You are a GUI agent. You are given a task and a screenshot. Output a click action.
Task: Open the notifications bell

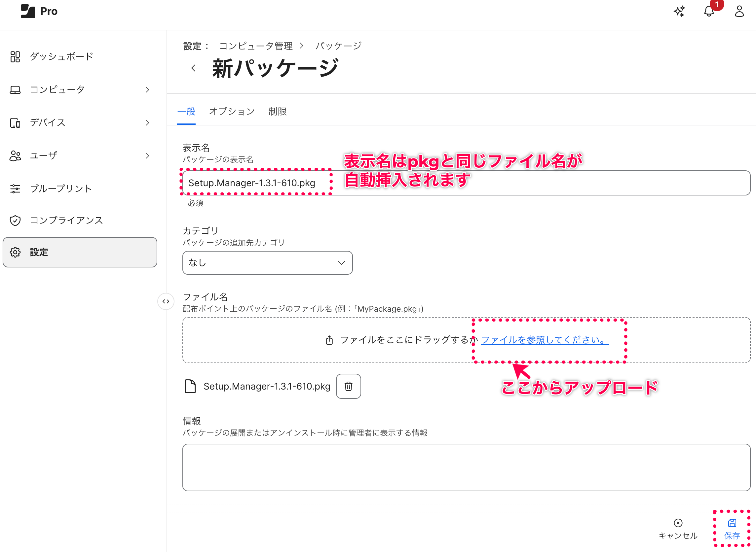pos(708,11)
